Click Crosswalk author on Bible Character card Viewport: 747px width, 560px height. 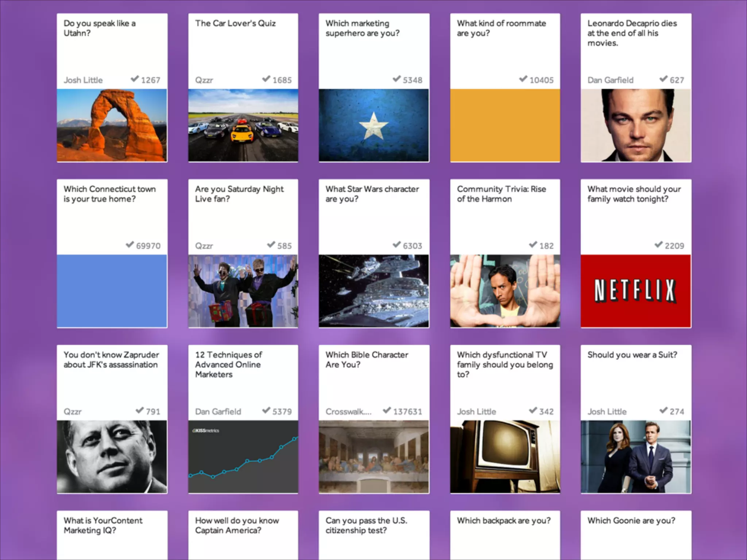348,412
